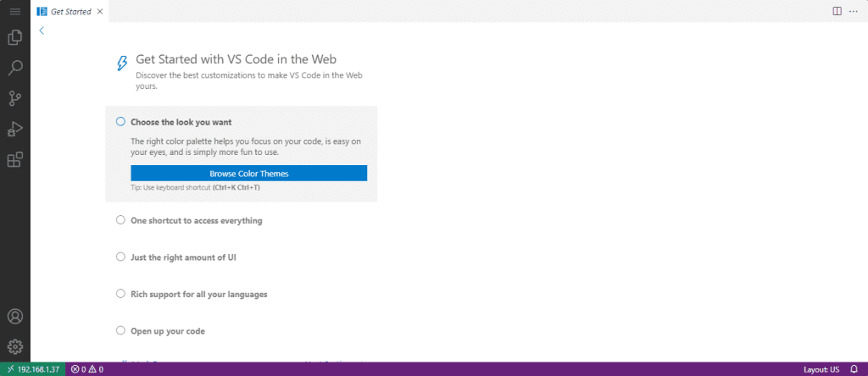Open the Run and Debug view
Image resolution: width=868 pixels, height=376 pixels.
coord(14,129)
